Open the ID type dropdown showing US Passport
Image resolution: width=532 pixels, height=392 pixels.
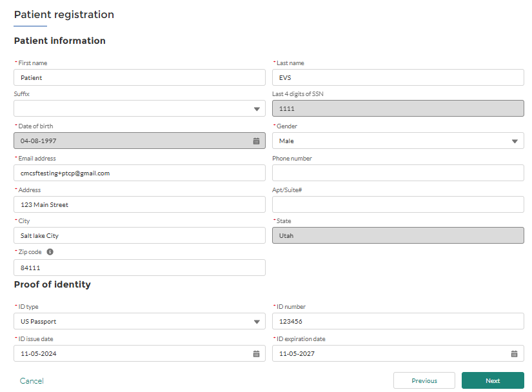pyautogui.click(x=139, y=321)
